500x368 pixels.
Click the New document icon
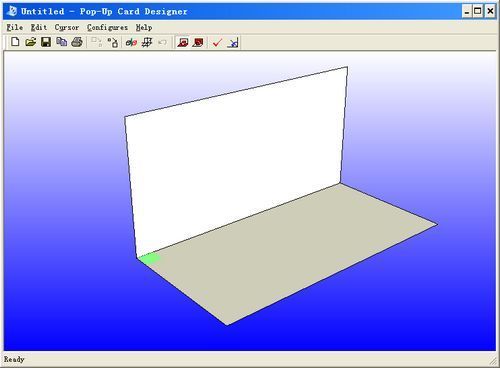point(15,42)
